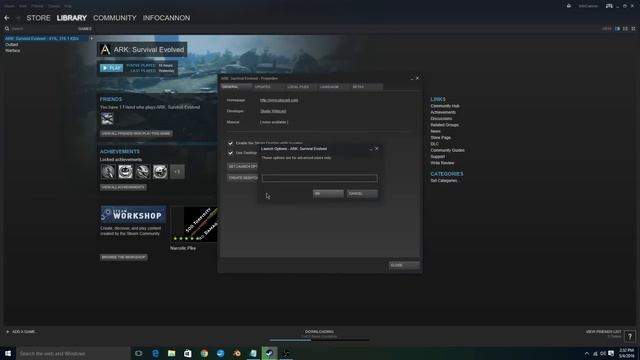Go forward with the right navigation arrow
The width and height of the screenshot is (640, 360).
tap(18, 18)
